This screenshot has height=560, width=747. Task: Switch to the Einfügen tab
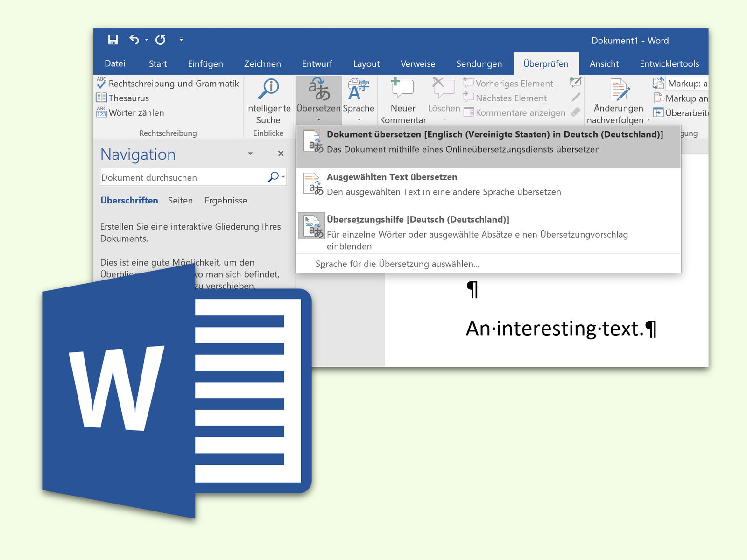point(205,63)
